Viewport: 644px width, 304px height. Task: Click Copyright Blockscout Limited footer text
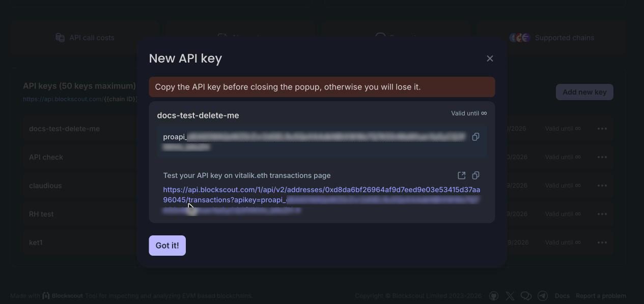418,296
